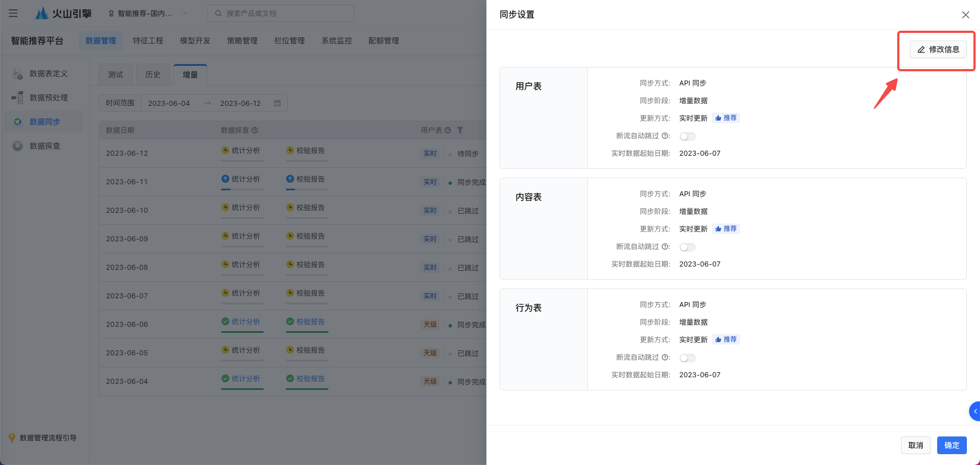Click 统计分析 check icon for 2023-06-04
Viewport: 980px width, 465px height.
[225, 378]
